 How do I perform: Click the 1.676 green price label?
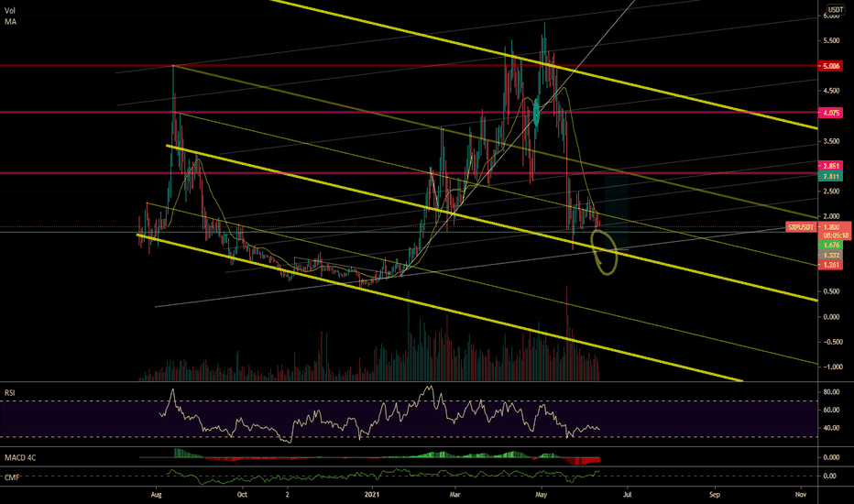tap(831, 246)
